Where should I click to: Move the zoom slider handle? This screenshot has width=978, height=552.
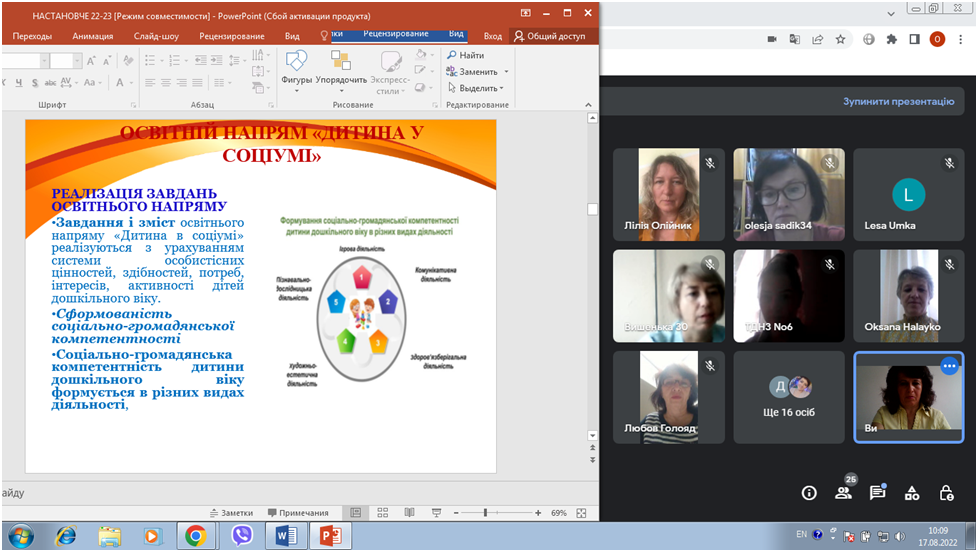point(485,513)
